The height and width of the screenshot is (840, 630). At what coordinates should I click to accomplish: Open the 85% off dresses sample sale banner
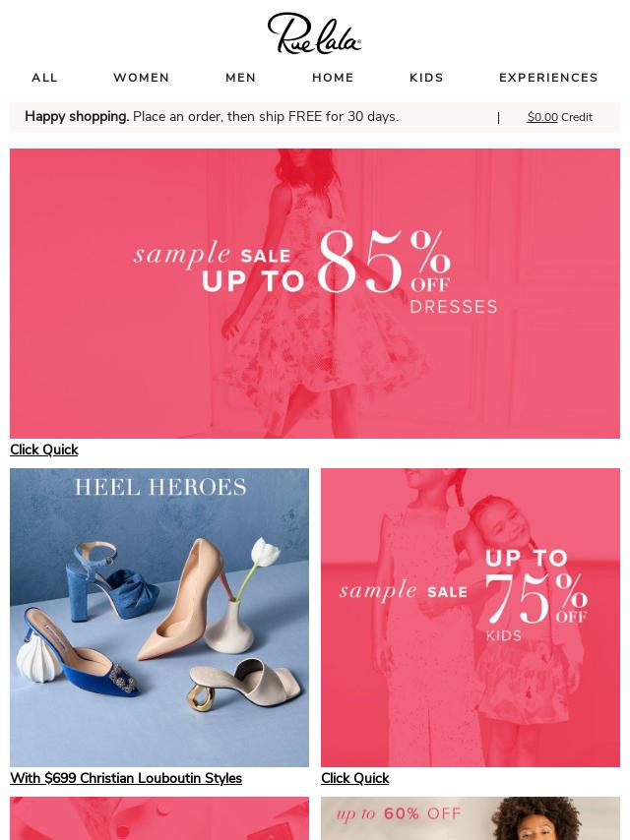[x=315, y=293]
